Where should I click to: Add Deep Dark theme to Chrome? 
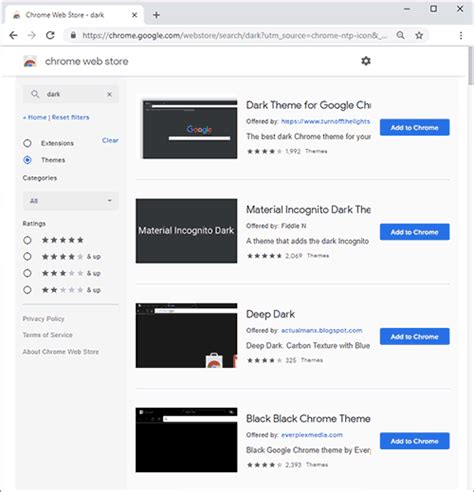pos(415,337)
